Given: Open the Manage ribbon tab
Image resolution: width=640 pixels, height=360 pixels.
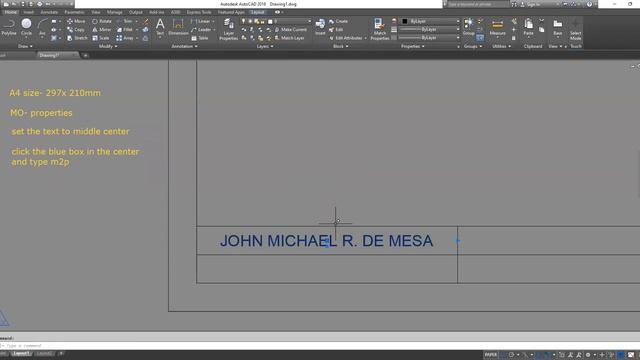Looking at the screenshot, I should pyautogui.click(x=114, y=12).
